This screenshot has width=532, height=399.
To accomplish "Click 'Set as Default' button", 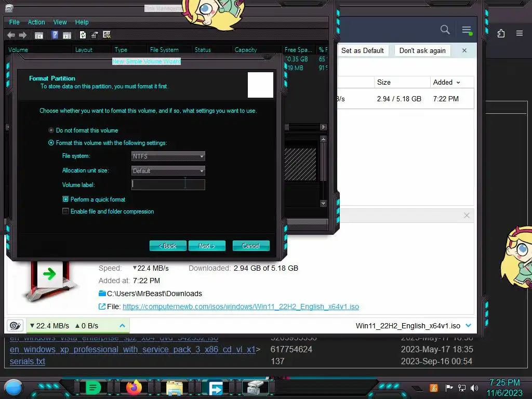I will (x=362, y=50).
